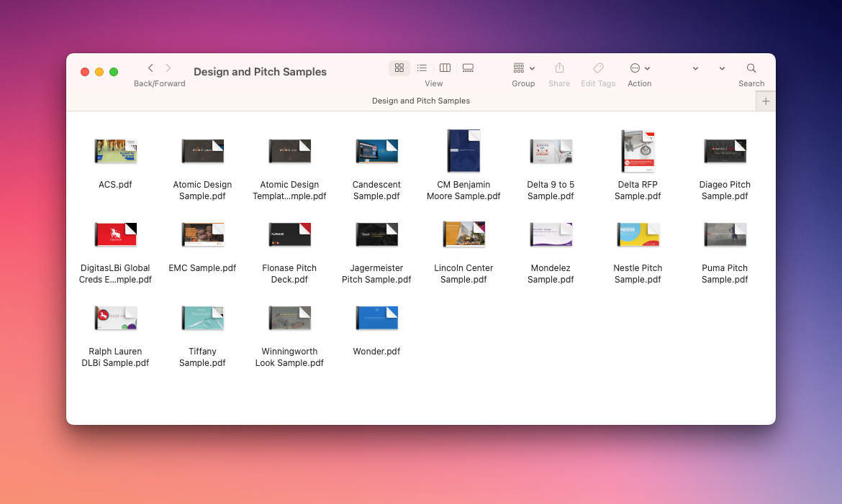Zoom the window with green button
This screenshot has width=842, height=504.
tap(114, 72)
